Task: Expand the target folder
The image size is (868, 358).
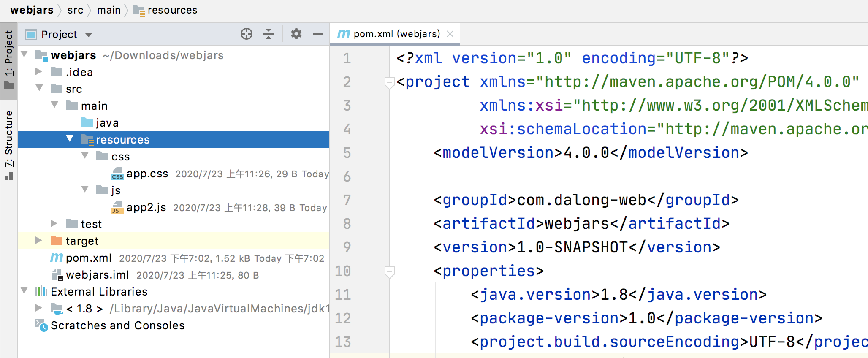Action: point(39,240)
